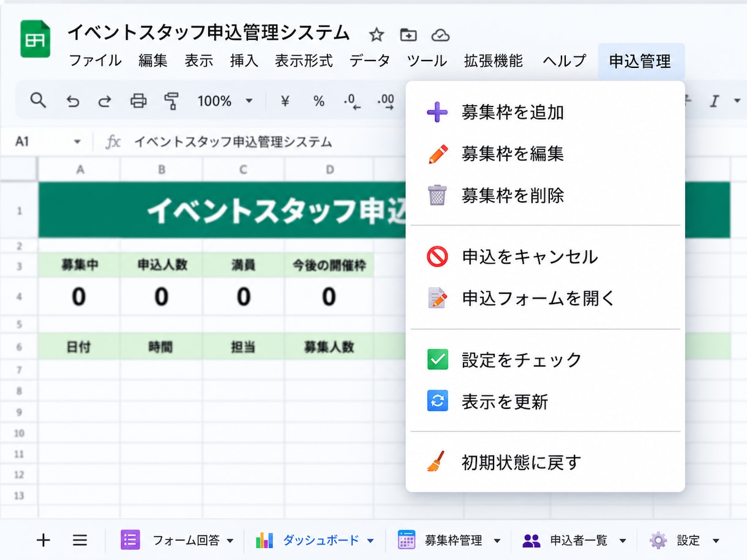Select column A header
747x560 pixels.
tap(80, 170)
